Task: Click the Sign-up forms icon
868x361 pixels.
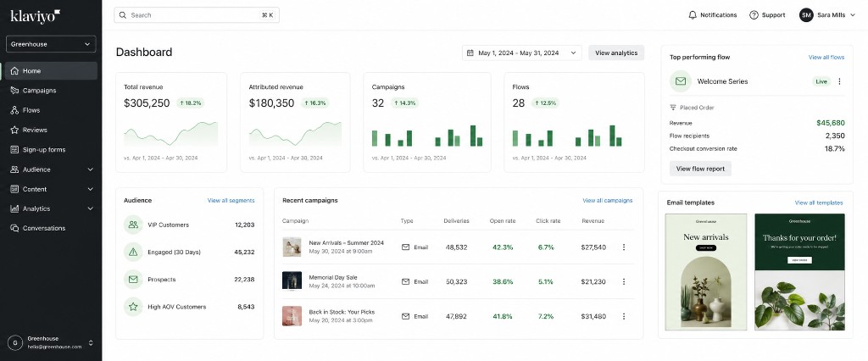Action: point(14,149)
